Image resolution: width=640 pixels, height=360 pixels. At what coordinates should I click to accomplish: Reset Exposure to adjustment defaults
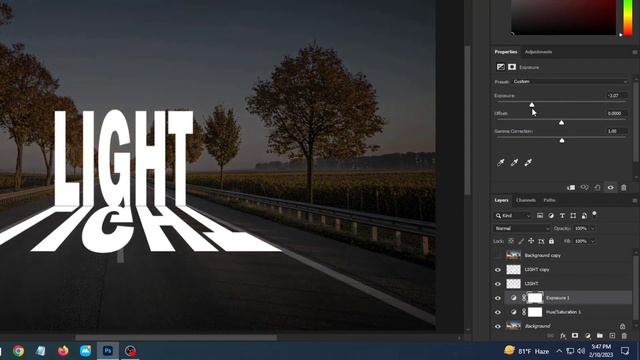[598, 187]
